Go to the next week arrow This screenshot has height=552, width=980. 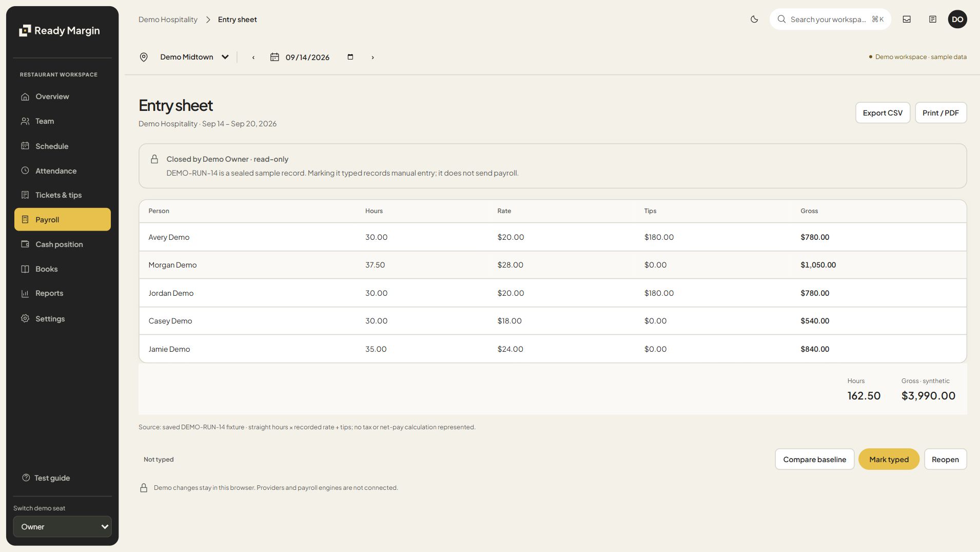click(x=373, y=58)
